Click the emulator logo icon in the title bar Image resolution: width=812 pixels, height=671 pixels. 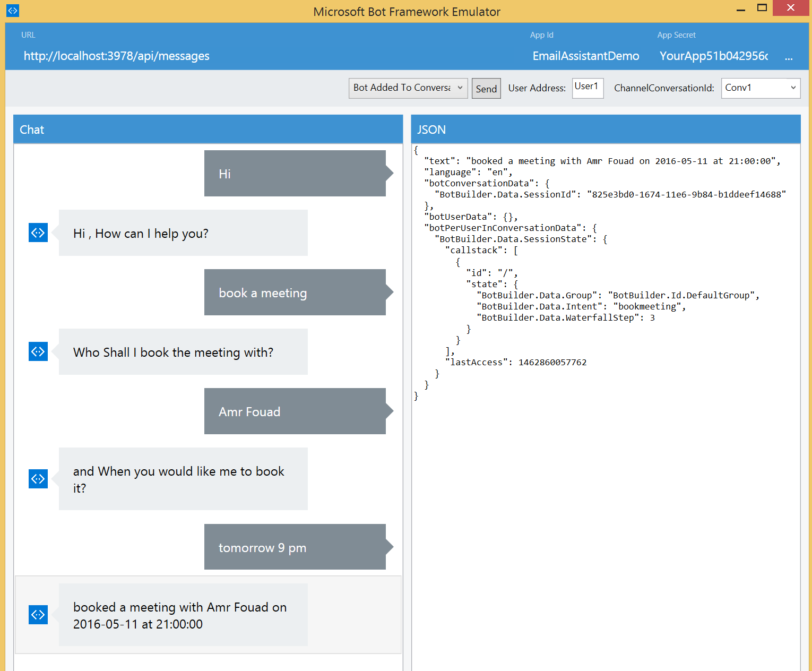[x=12, y=10]
